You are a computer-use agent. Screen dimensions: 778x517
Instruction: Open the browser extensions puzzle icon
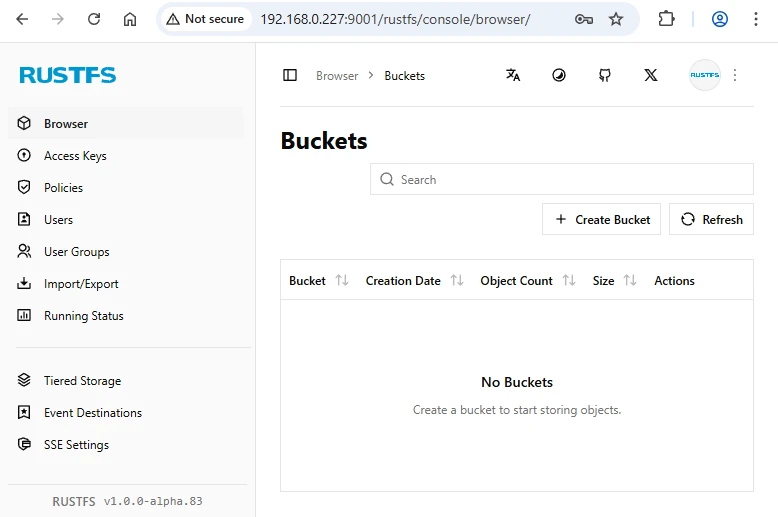click(666, 19)
